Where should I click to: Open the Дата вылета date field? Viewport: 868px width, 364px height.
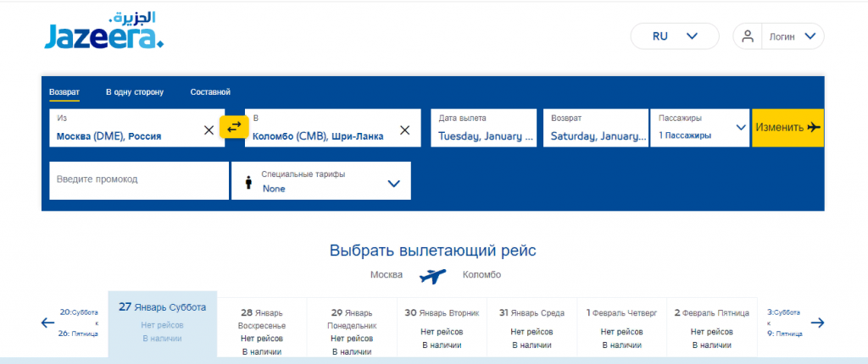[484, 128]
